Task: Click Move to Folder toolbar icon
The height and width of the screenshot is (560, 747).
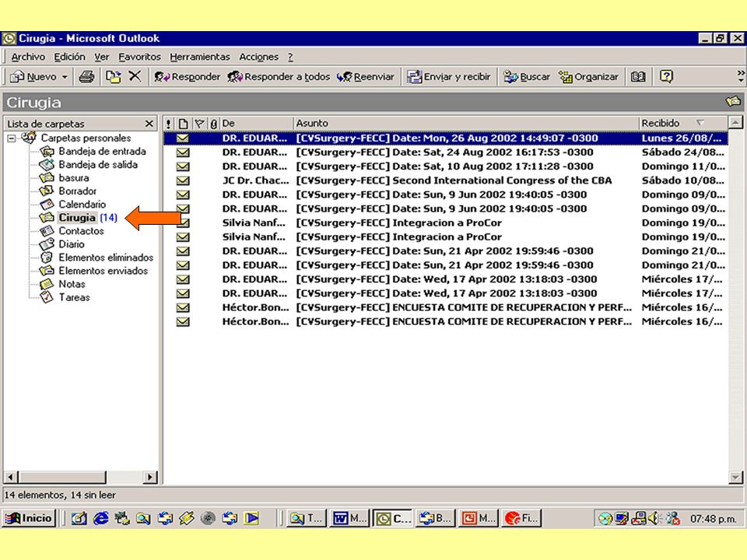Action: 114,77
